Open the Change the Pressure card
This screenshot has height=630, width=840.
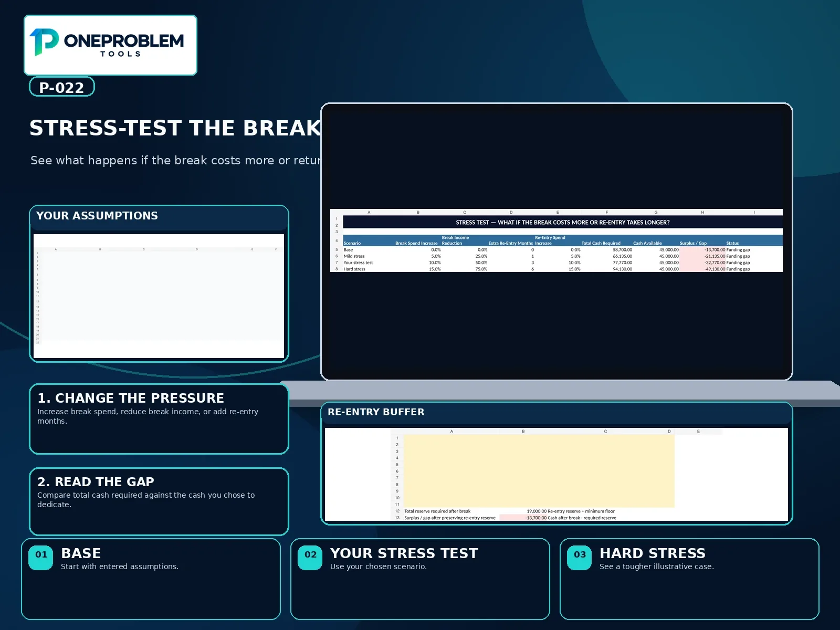click(x=159, y=419)
